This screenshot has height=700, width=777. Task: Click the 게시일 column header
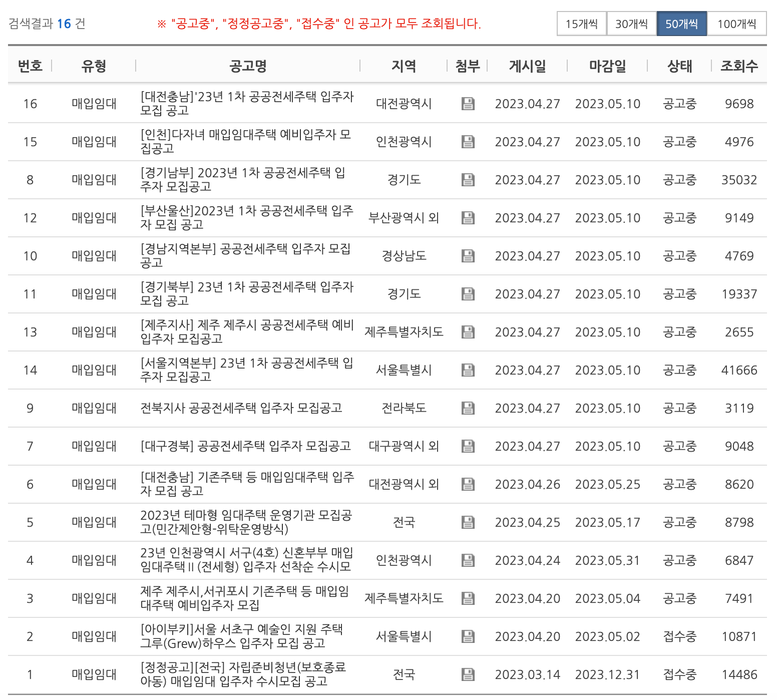[x=528, y=66]
